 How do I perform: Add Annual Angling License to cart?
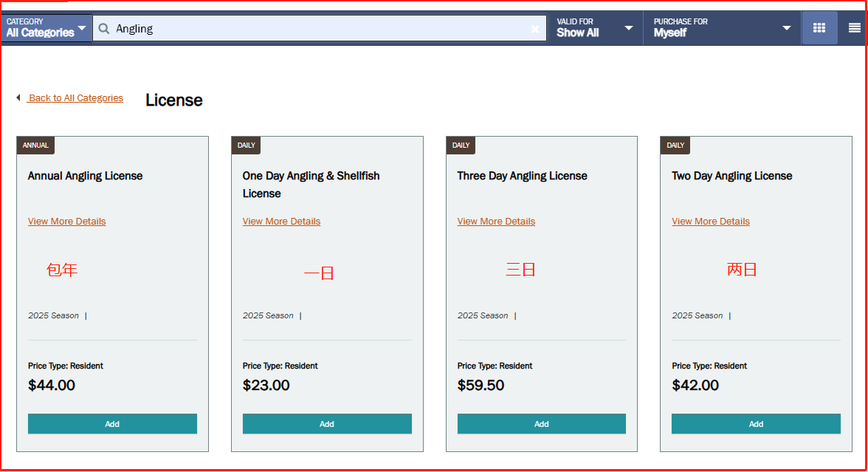click(x=112, y=424)
